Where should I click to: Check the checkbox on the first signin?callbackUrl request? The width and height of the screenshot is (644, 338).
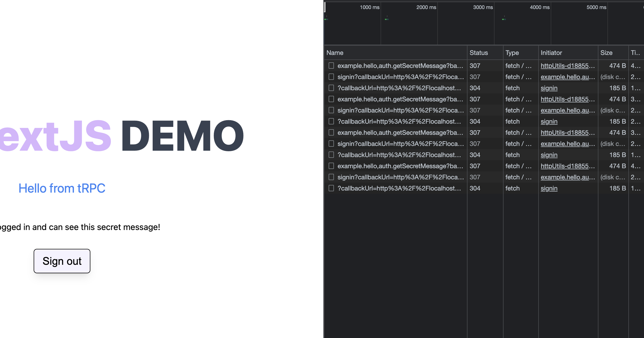pos(331,77)
